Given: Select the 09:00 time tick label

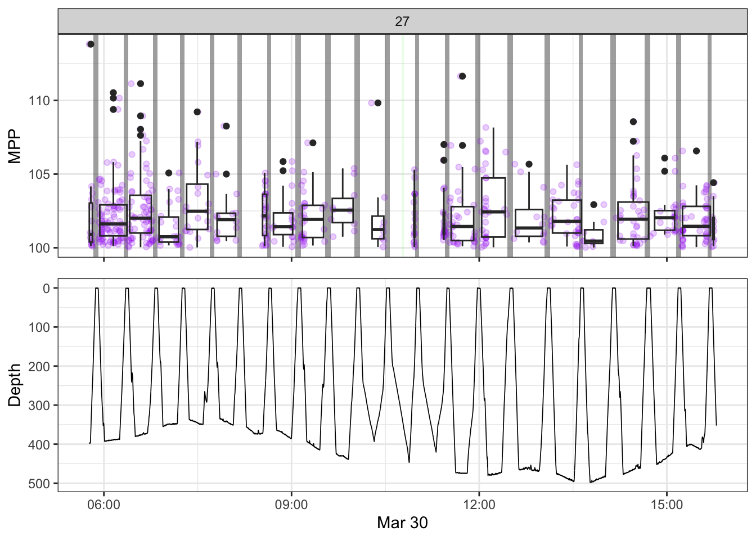Looking at the screenshot, I should click(x=291, y=505).
